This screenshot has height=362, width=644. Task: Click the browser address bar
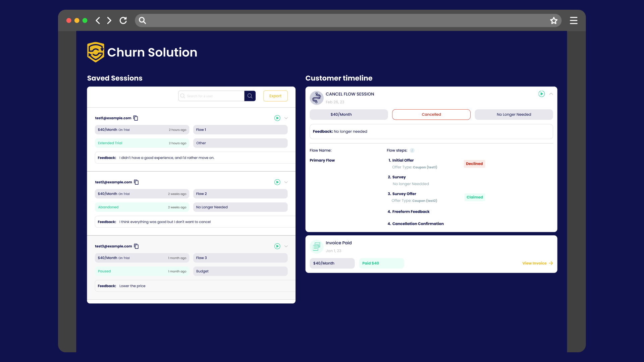pos(348,20)
